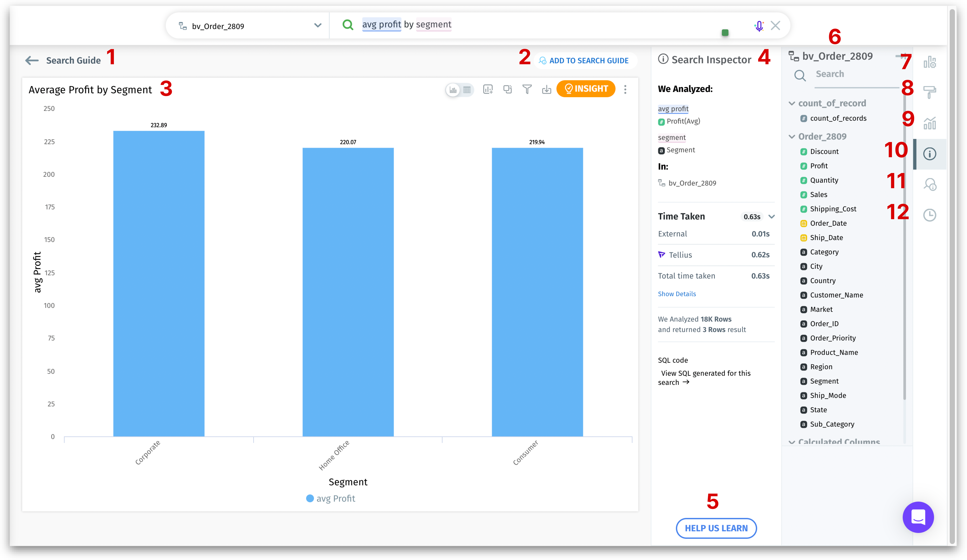
Task: Select the bar chart view toggle
Action: tap(453, 90)
